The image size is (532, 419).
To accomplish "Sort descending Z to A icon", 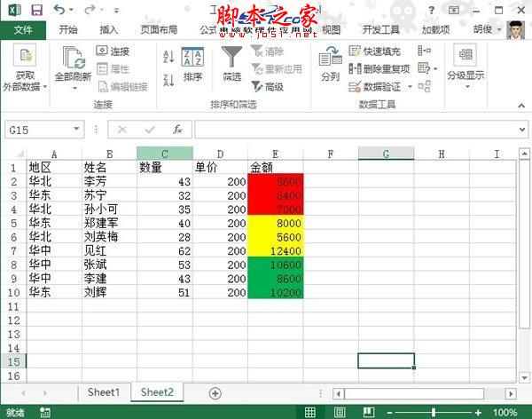I will coord(168,80).
